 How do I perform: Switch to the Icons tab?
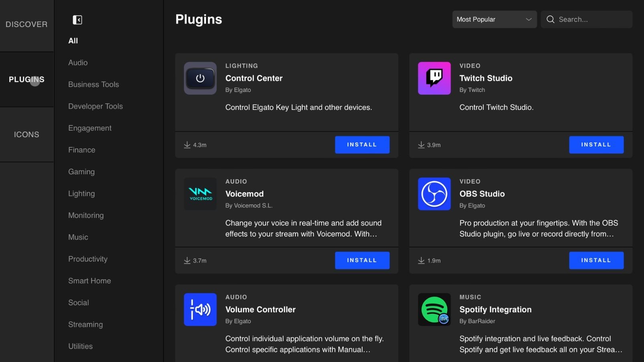(x=26, y=135)
